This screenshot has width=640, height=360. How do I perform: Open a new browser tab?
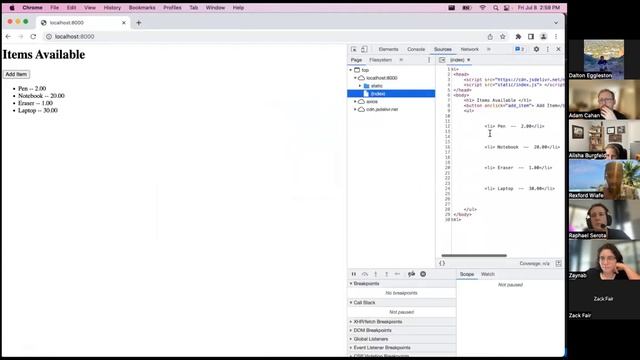click(139, 23)
